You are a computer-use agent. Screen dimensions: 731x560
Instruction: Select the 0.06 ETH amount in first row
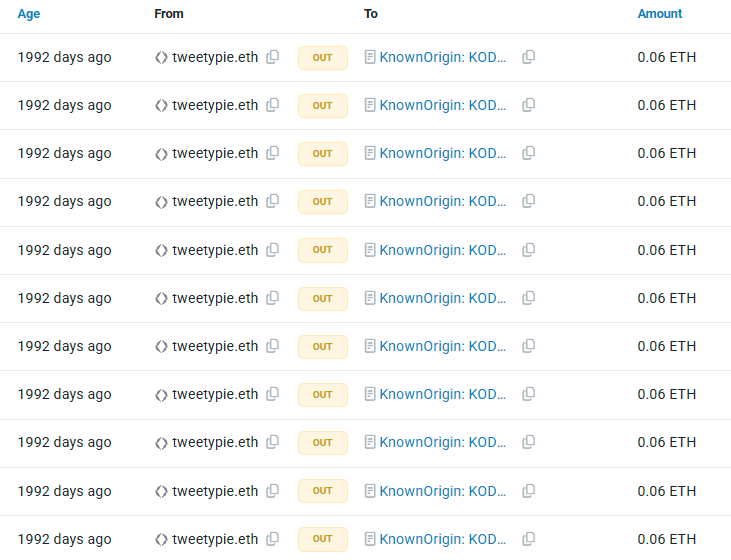pyautogui.click(x=667, y=57)
